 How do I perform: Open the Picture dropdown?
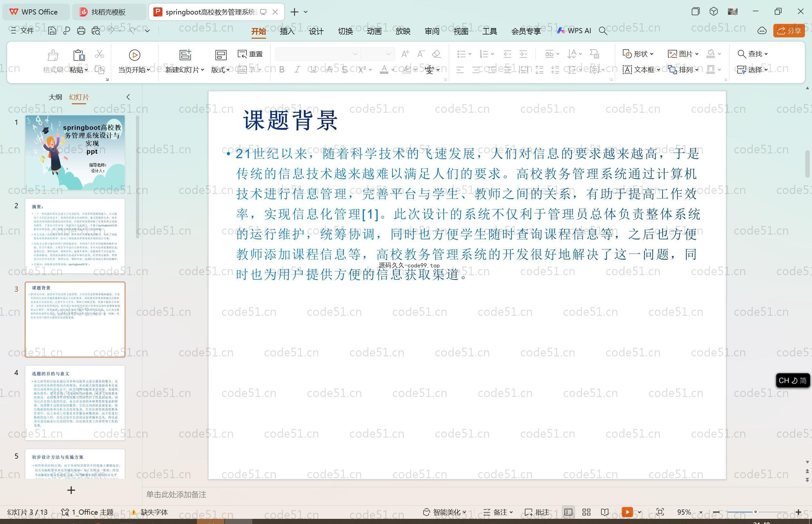(x=683, y=54)
